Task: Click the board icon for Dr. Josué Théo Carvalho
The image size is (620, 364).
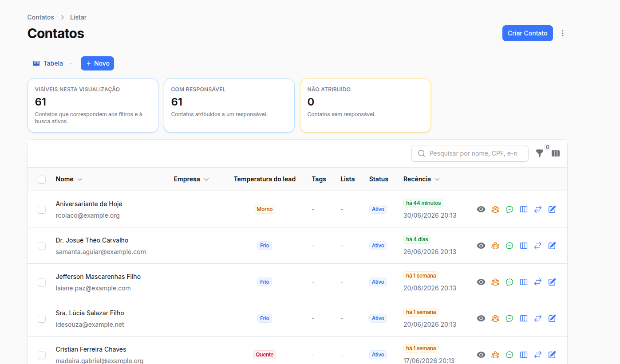Action: click(524, 246)
